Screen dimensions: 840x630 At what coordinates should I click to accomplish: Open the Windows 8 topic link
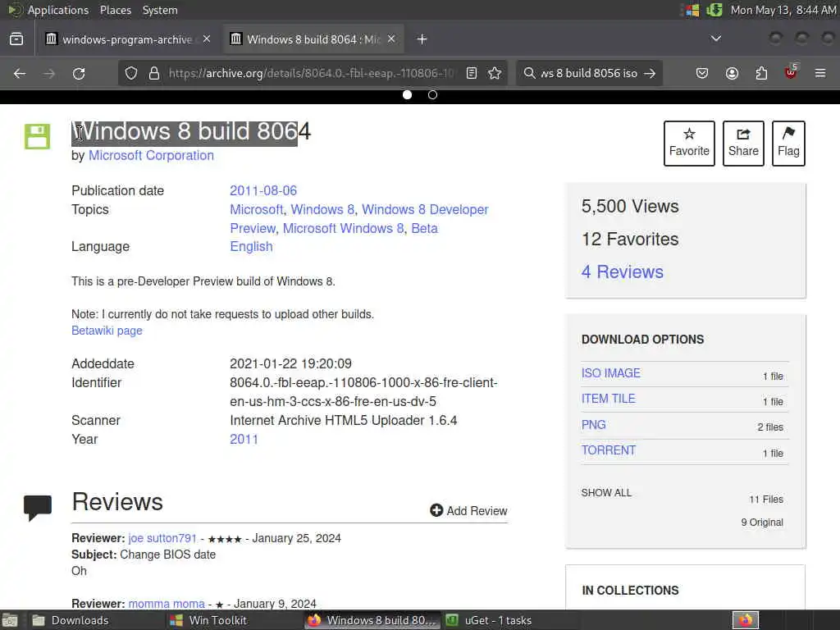click(322, 209)
